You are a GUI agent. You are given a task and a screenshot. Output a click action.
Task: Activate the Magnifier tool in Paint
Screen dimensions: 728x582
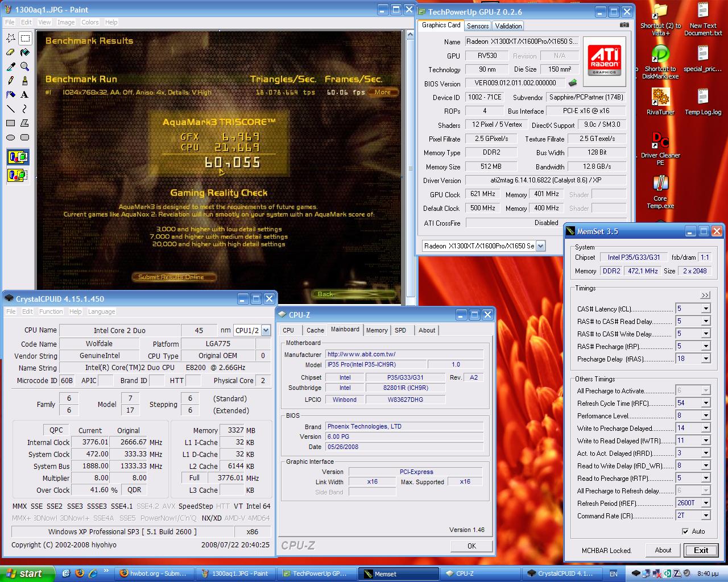(x=24, y=66)
